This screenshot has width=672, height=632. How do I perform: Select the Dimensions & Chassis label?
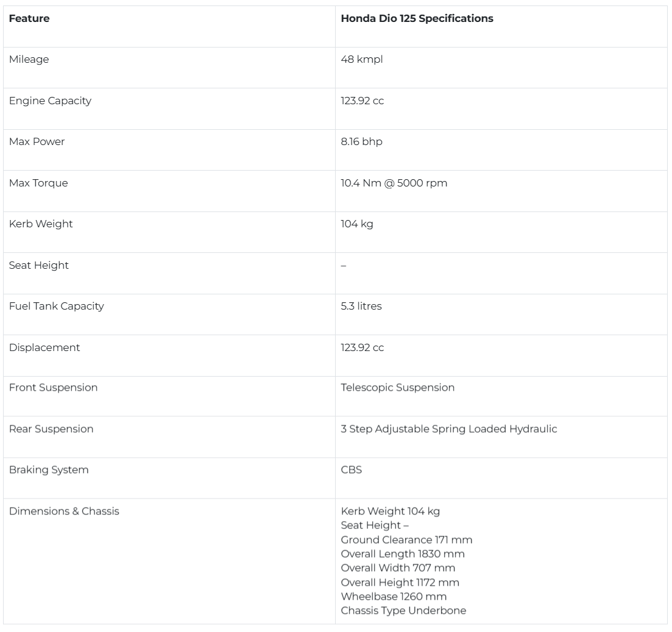[x=64, y=511]
